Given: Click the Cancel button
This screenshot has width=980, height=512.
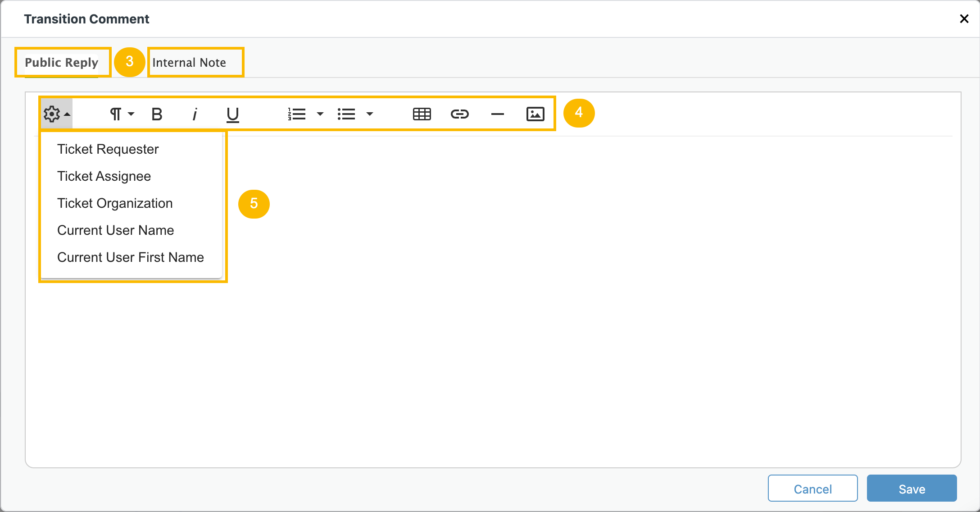Looking at the screenshot, I should [x=812, y=489].
